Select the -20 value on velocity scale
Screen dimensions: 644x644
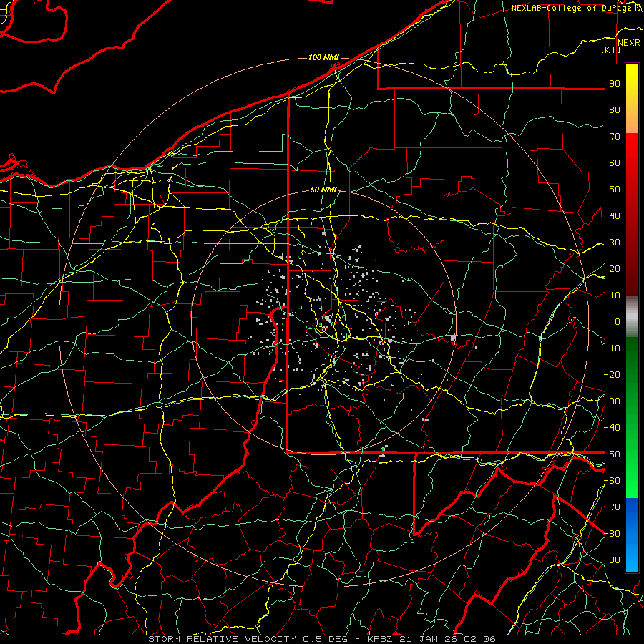coord(612,375)
